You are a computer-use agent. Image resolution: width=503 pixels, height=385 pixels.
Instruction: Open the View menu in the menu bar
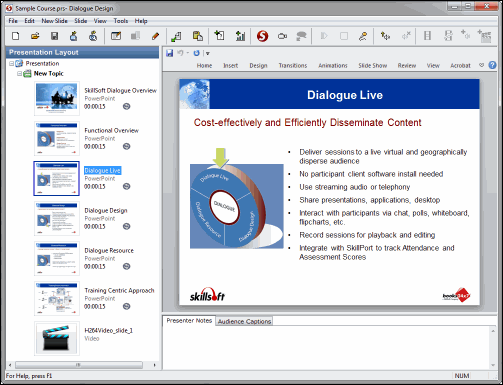point(100,21)
